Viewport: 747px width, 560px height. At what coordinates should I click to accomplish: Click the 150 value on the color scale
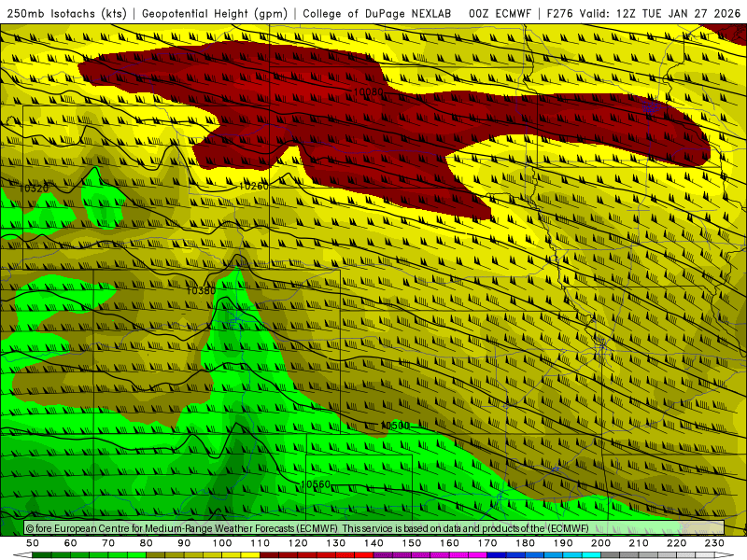click(x=412, y=543)
